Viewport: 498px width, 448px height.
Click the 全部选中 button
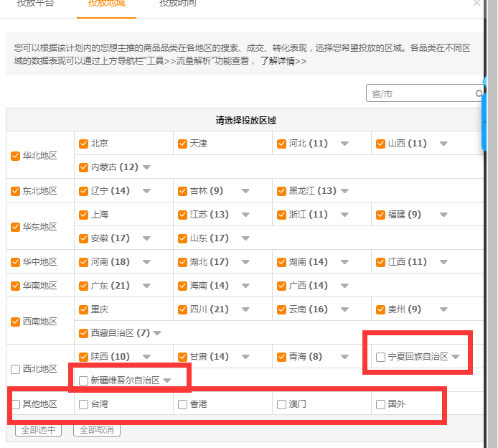pyautogui.click(x=38, y=430)
